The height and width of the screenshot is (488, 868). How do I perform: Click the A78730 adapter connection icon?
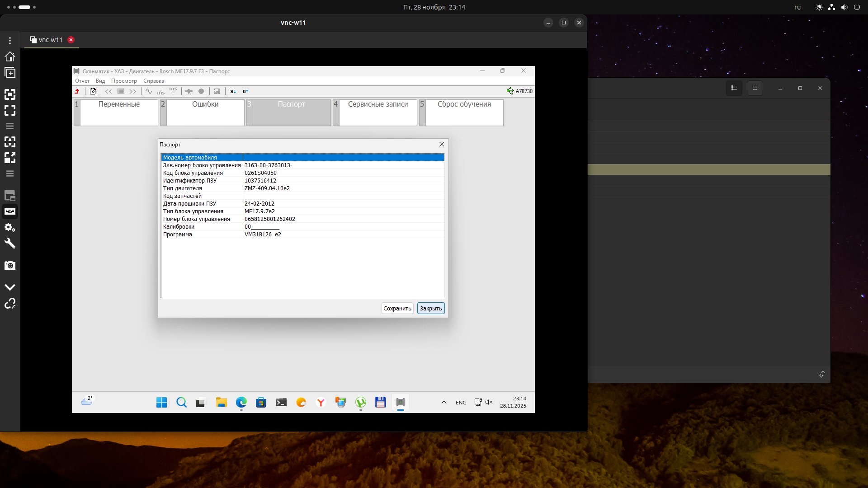pyautogui.click(x=510, y=91)
